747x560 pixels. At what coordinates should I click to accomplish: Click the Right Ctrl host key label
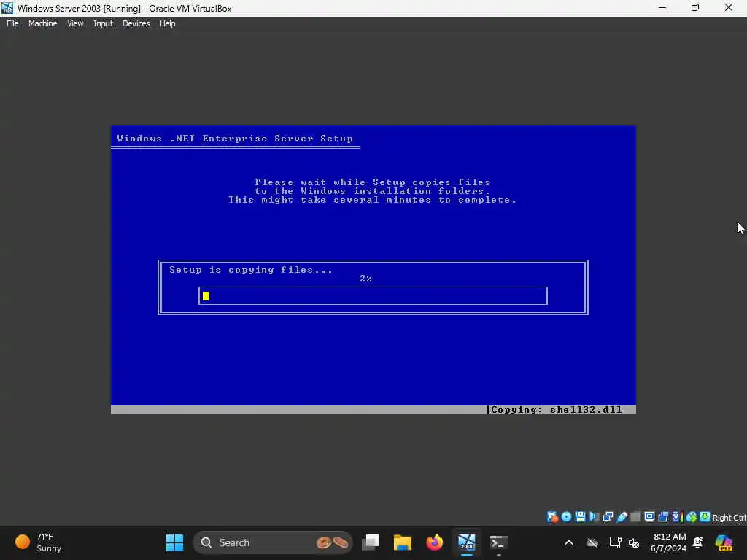(x=729, y=518)
